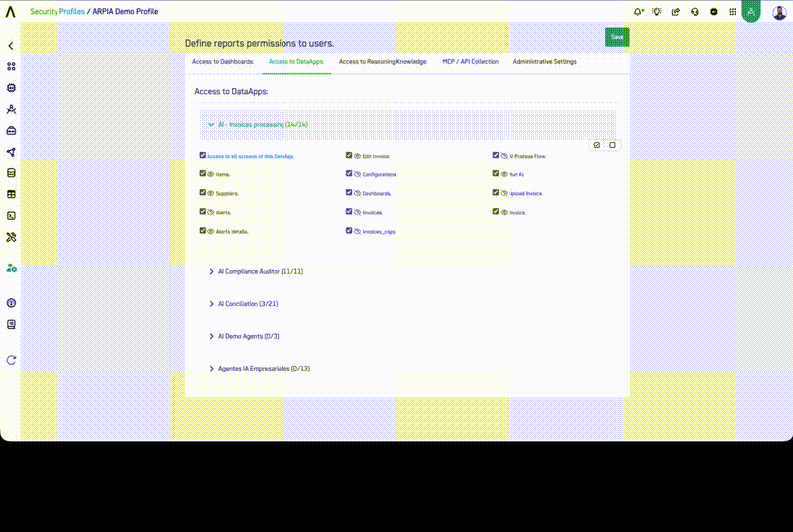Image resolution: width=793 pixels, height=532 pixels.
Task: Click the check-all icon above permissions
Action: click(x=597, y=145)
